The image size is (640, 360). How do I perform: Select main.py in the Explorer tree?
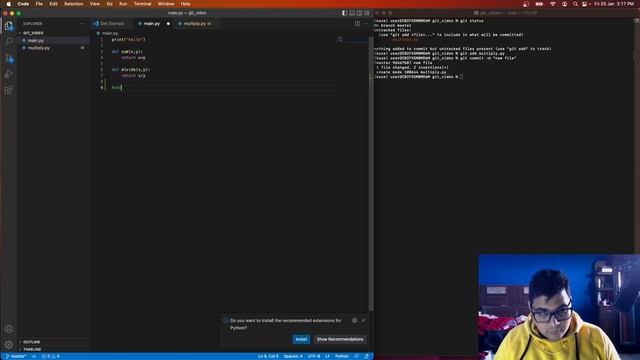tap(36, 40)
